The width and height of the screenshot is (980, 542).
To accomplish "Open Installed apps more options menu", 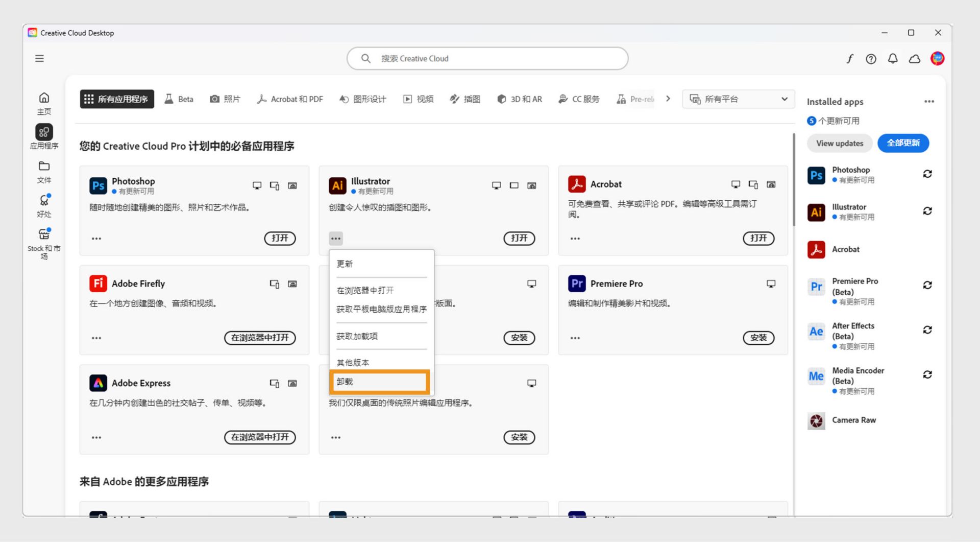I will click(x=929, y=102).
